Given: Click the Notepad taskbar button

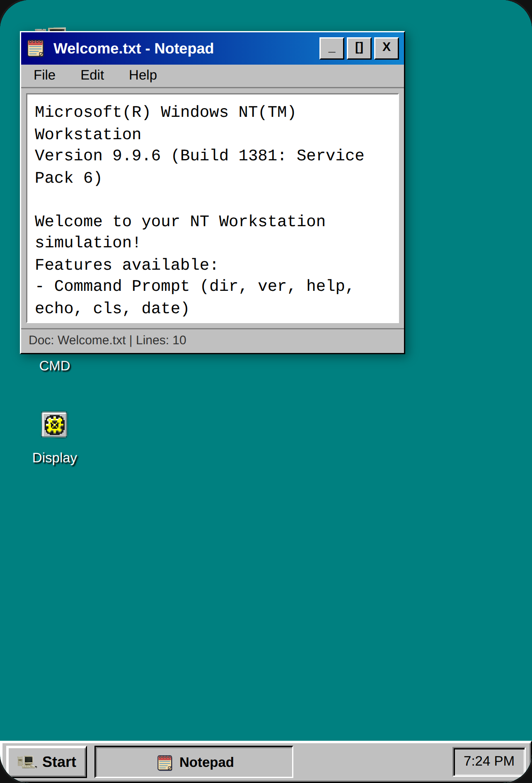Looking at the screenshot, I should pyautogui.click(x=194, y=761).
